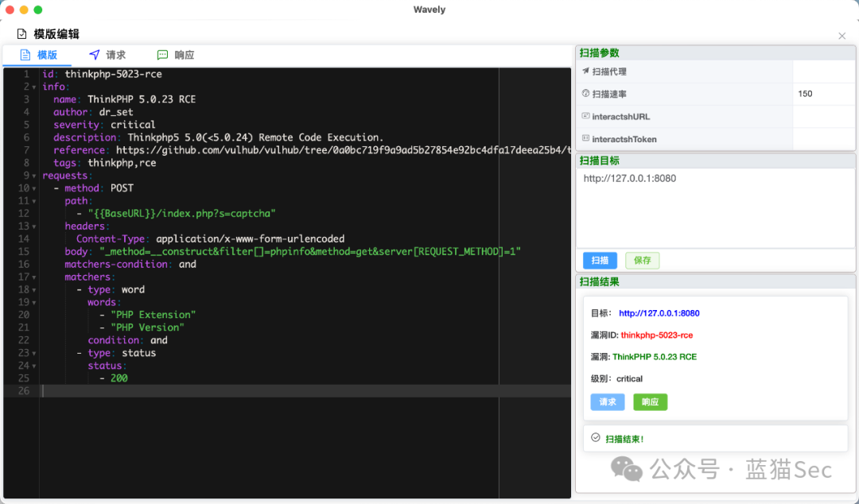
Task: Click the interactshURL value field
Action: [823, 116]
